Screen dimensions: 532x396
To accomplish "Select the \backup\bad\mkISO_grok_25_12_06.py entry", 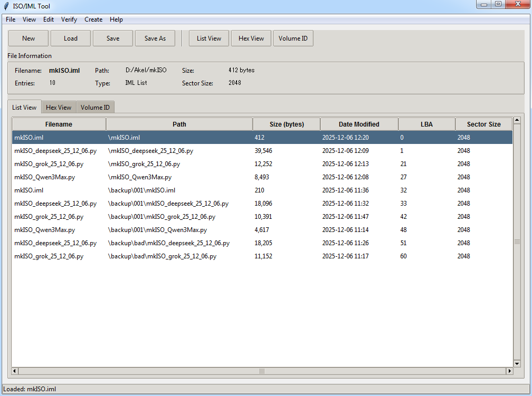I will coord(162,256).
